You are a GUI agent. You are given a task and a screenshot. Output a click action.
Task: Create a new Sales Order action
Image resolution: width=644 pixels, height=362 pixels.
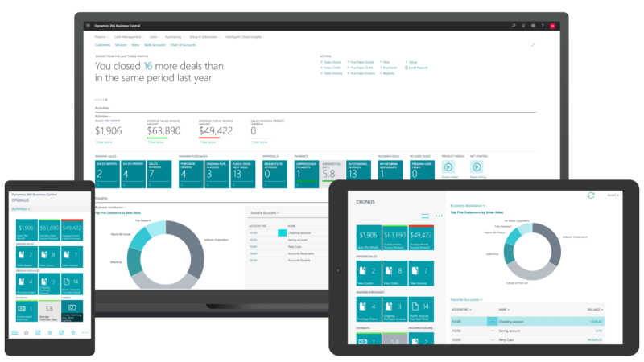click(x=331, y=68)
